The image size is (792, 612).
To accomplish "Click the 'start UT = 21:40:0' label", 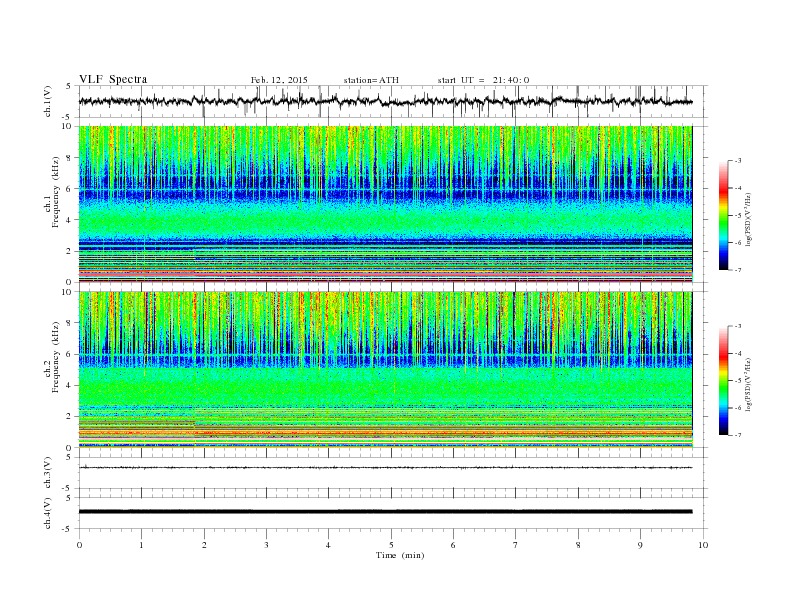I will 483,80.
